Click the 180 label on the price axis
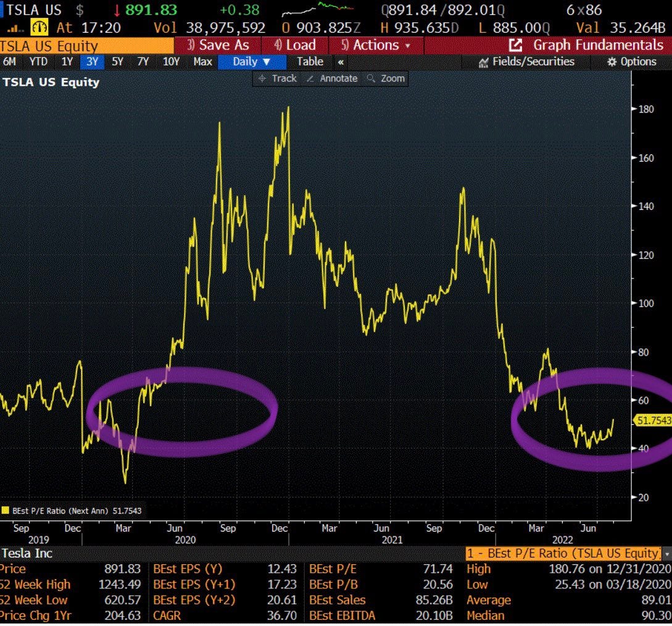This screenshot has height=626, width=672. pos(646,109)
